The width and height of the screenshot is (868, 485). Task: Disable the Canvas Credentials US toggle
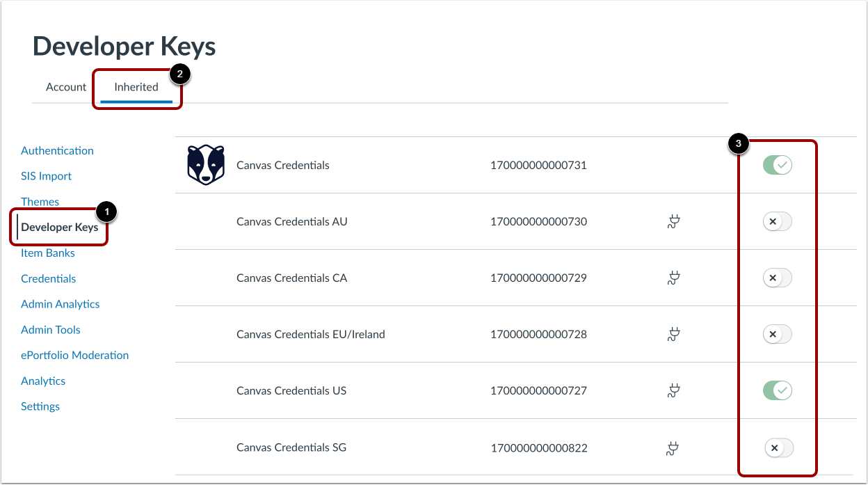[778, 391]
